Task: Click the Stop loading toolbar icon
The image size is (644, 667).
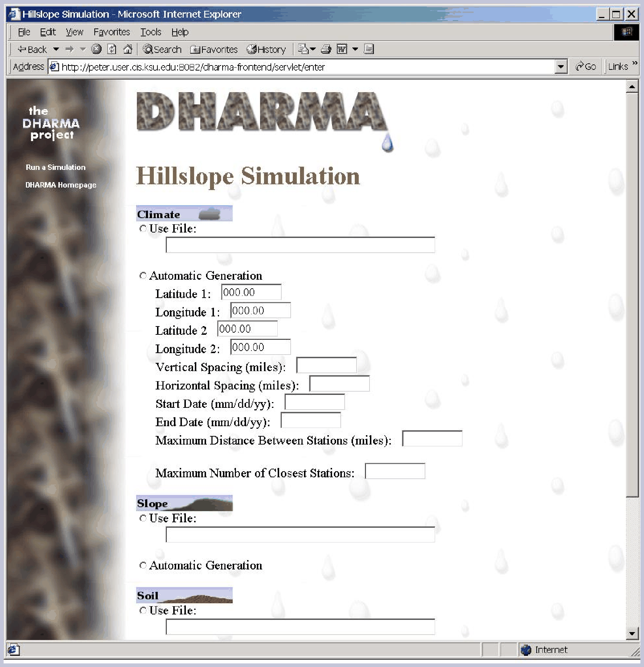Action: [96, 49]
